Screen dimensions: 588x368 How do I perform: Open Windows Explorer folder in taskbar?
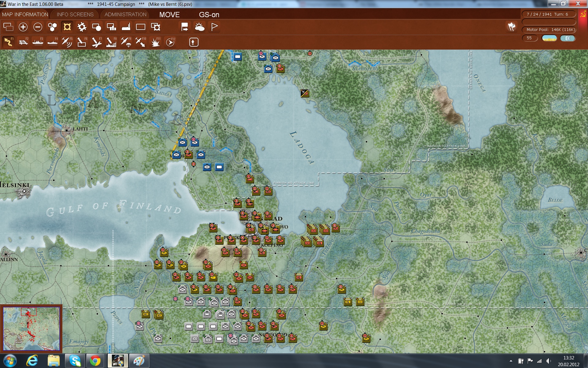54,361
